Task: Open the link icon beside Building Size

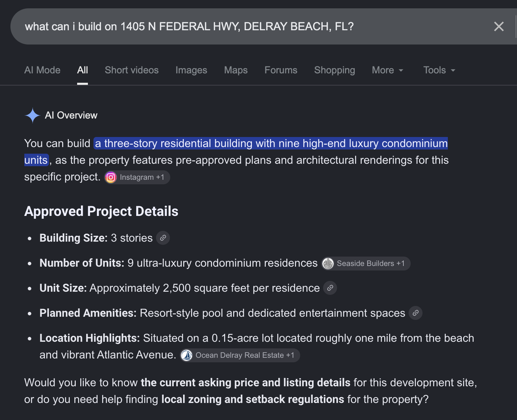Action: 163,238
